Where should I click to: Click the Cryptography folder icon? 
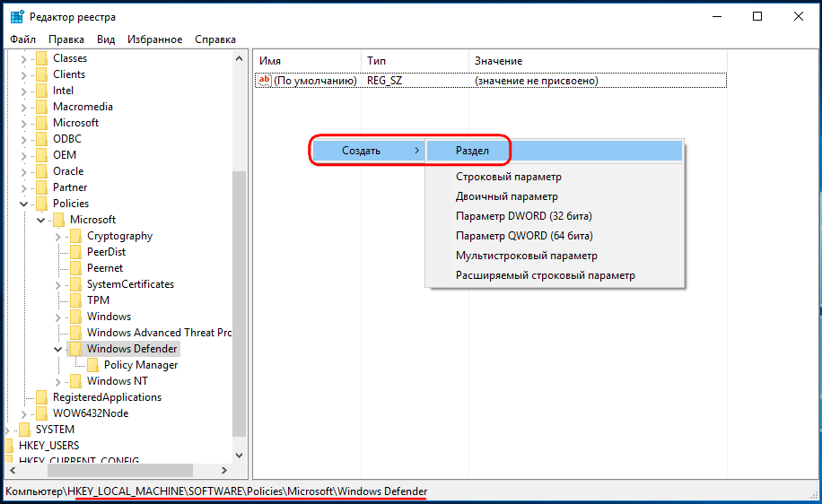pyautogui.click(x=76, y=236)
